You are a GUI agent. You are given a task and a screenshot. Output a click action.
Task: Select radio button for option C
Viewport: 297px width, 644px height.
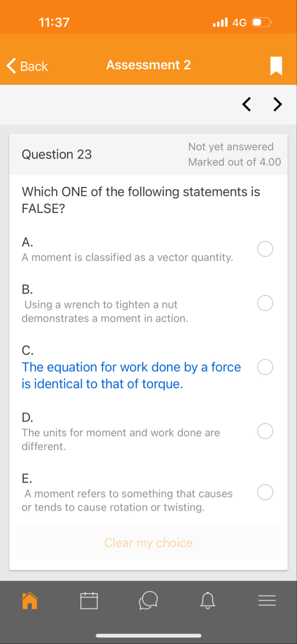[x=265, y=367]
